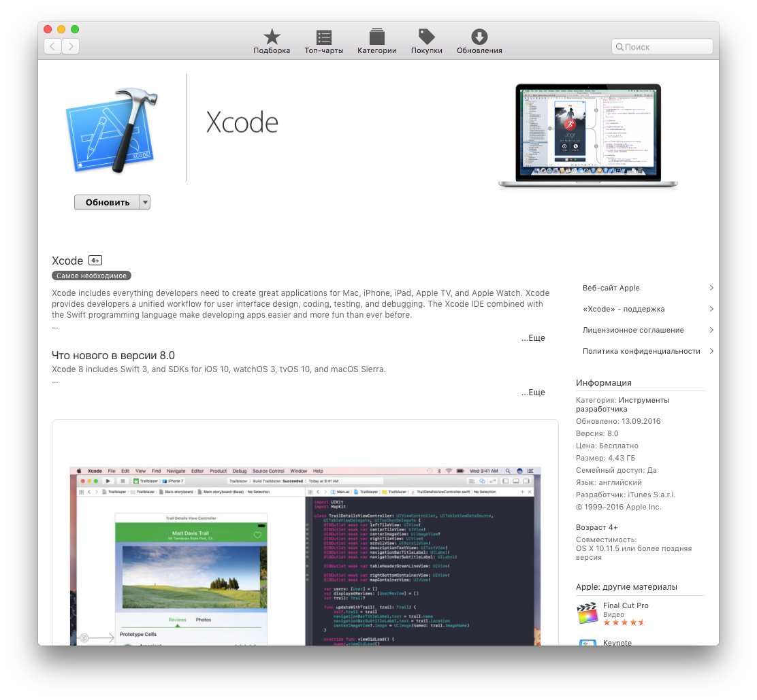The width and height of the screenshot is (757, 700).
Task: Open the dropdown arrow beside Обновить
Action: [x=145, y=202]
